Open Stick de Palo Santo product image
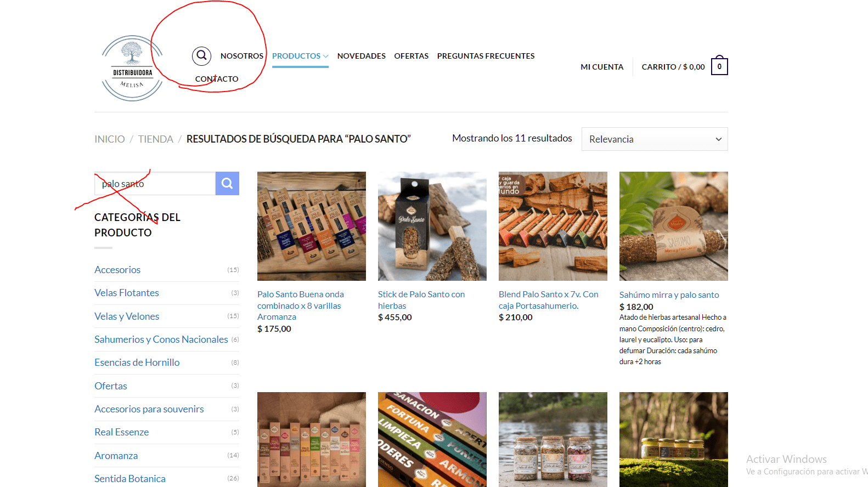The height and width of the screenshot is (487, 868). point(432,226)
